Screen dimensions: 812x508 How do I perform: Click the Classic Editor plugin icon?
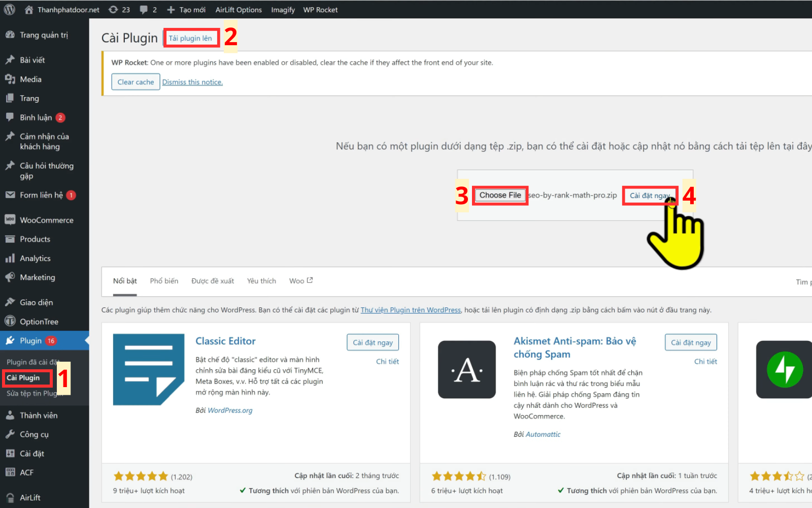pyautogui.click(x=149, y=369)
